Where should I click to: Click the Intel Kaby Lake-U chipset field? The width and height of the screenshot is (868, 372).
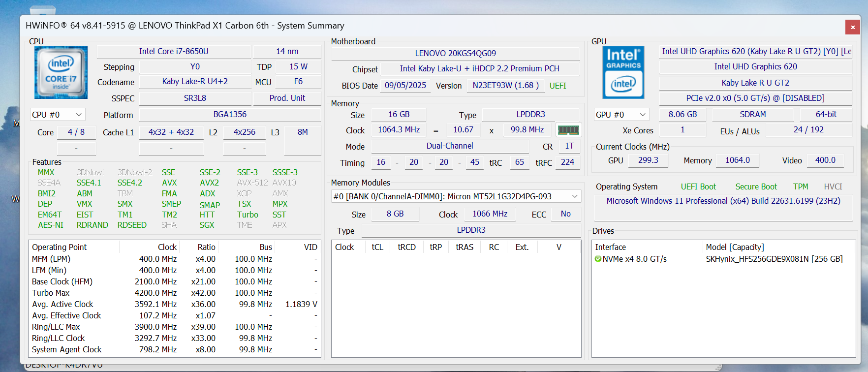(480, 68)
